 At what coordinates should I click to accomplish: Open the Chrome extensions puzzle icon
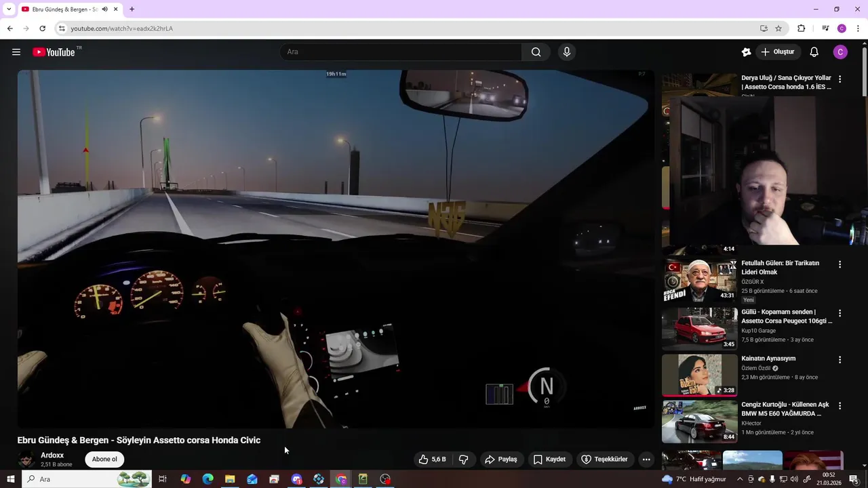802,28
